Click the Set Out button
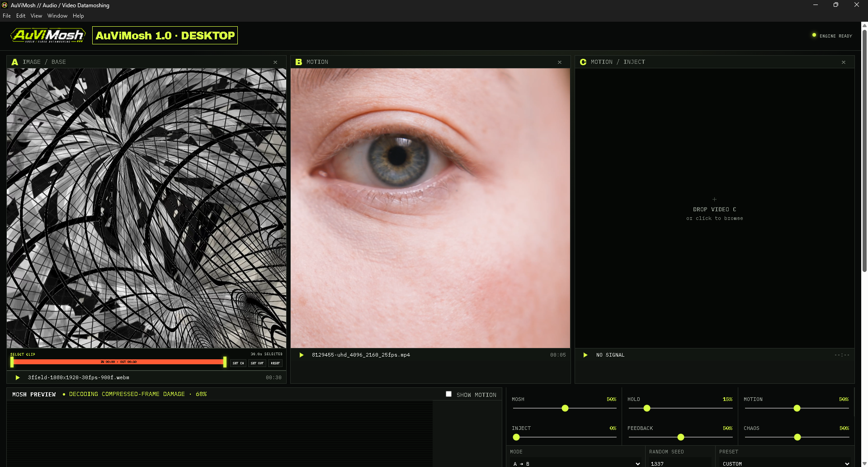868x467 pixels. pyautogui.click(x=257, y=363)
